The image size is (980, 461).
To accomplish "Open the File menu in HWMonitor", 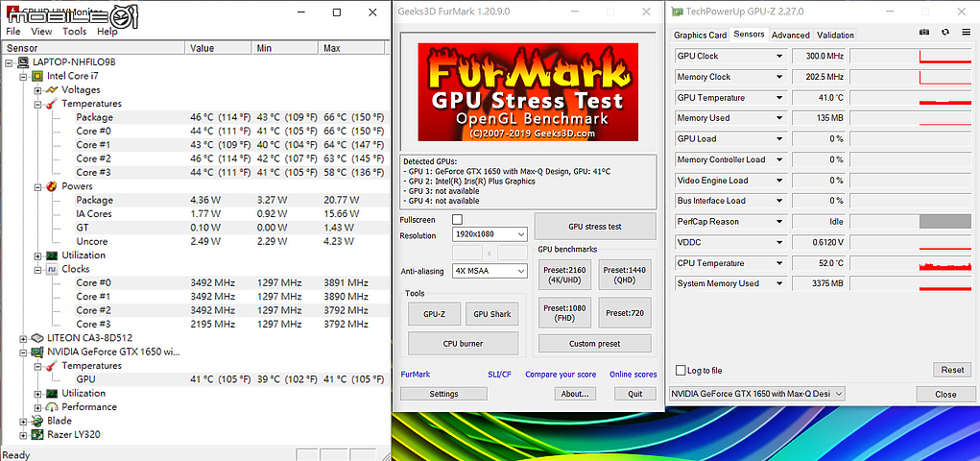I will click(x=13, y=32).
